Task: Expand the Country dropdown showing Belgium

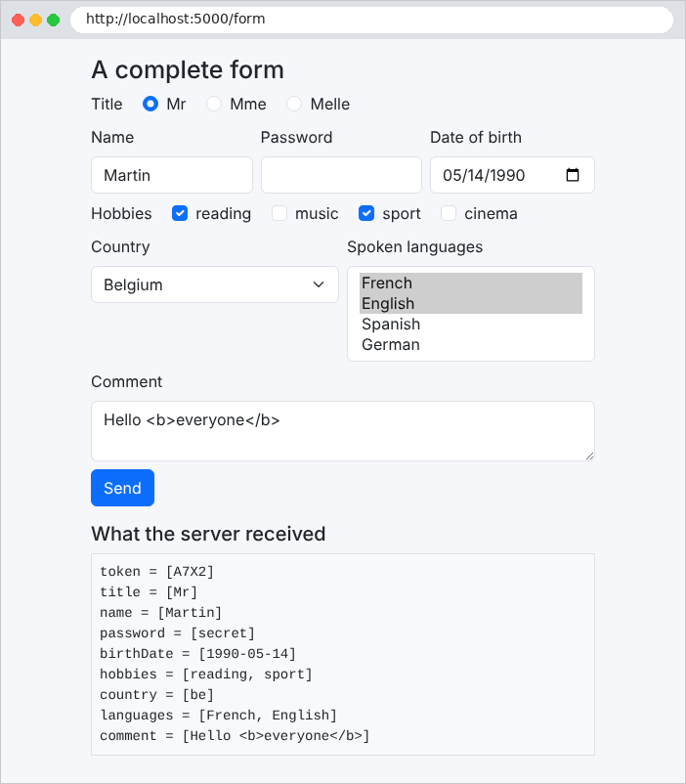Action: (x=215, y=284)
